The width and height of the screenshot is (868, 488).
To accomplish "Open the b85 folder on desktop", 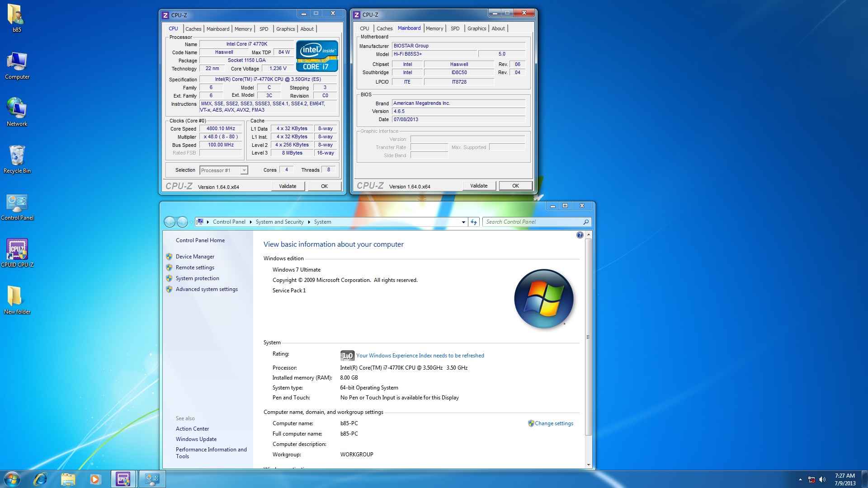I will (x=15, y=15).
